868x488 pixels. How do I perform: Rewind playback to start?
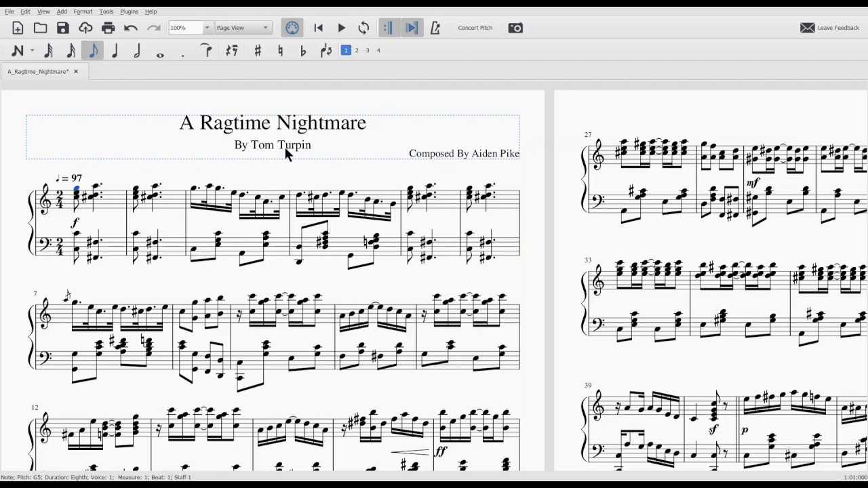[x=319, y=28]
